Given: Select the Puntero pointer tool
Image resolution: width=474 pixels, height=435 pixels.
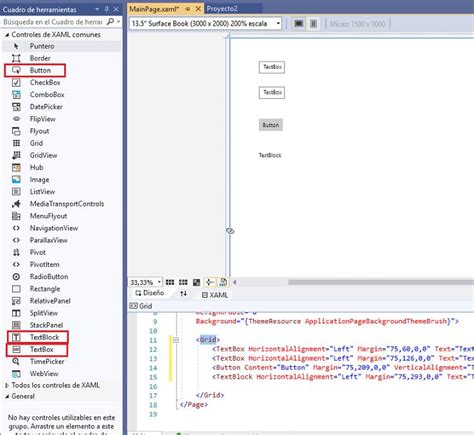Looking at the screenshot, I should coord(42,46).
